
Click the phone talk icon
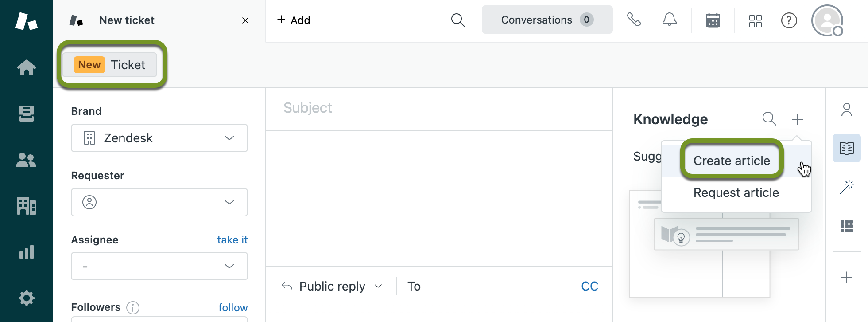pyautogui.click(x=634, y=20)
